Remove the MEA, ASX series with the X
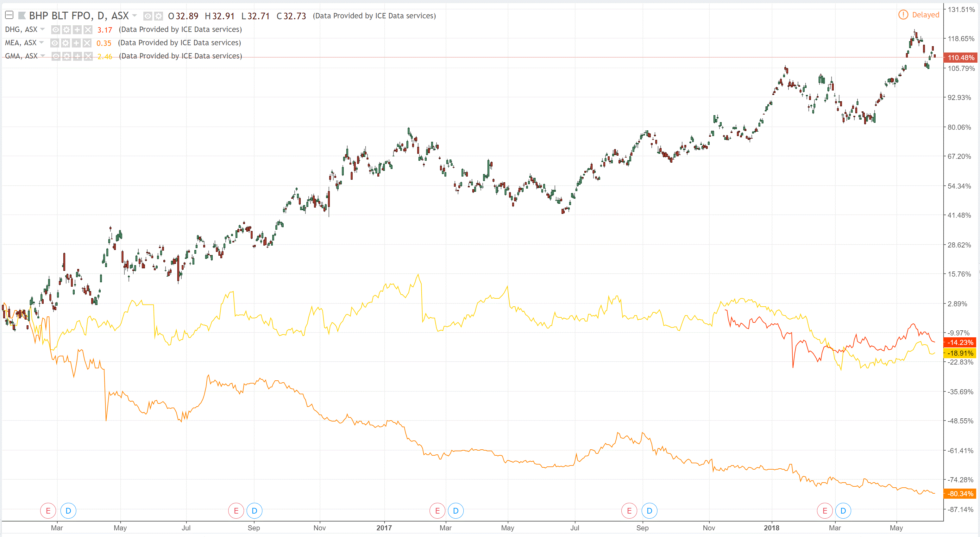The width and height of the screenshot is (980, 537). click(87, 43)
